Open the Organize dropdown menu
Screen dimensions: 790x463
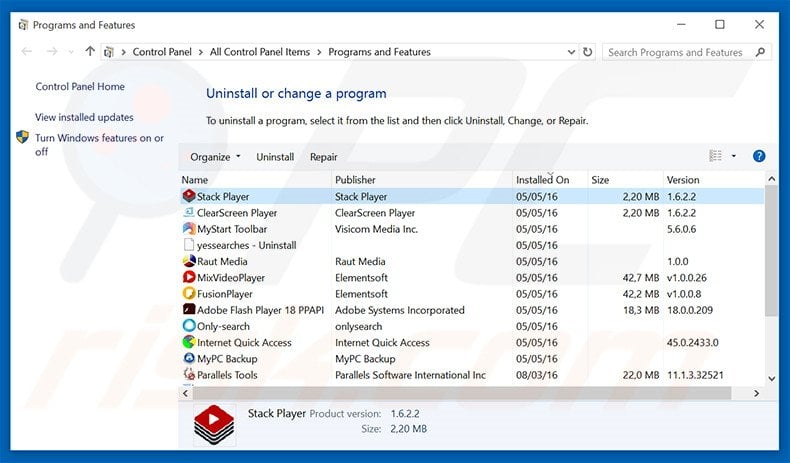(215, 157)
